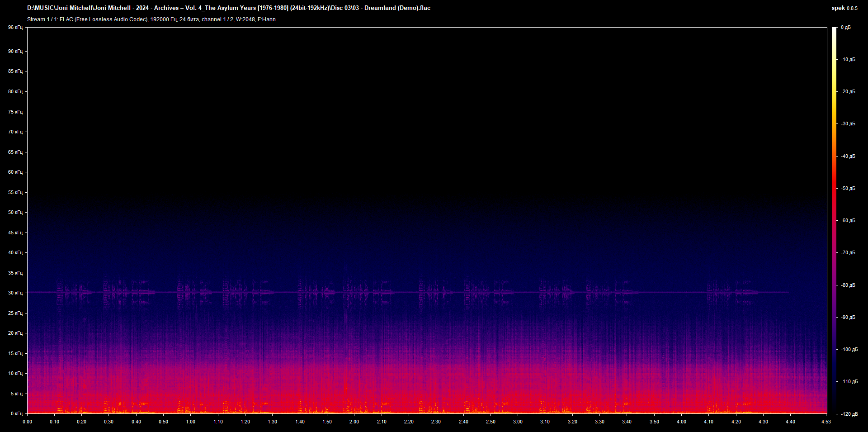Viewport: 868px width, 432px height.
Task: Click the 4:53 end time marker
Action: [x=826, y=421]
